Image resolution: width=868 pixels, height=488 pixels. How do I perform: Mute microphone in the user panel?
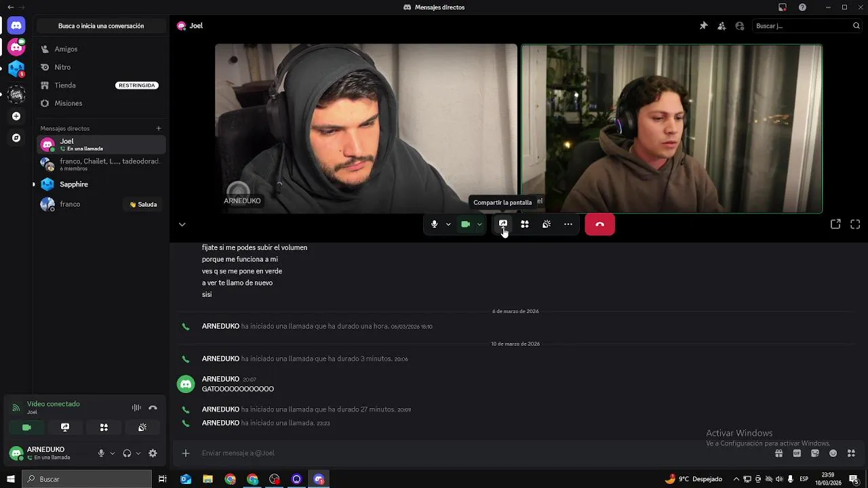pyautogui.click(x=101, y=453)
